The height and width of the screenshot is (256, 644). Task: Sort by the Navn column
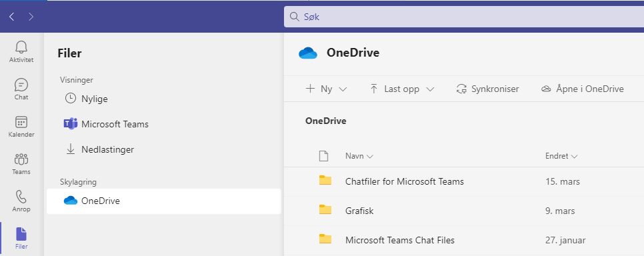click(x=359, y=156)
